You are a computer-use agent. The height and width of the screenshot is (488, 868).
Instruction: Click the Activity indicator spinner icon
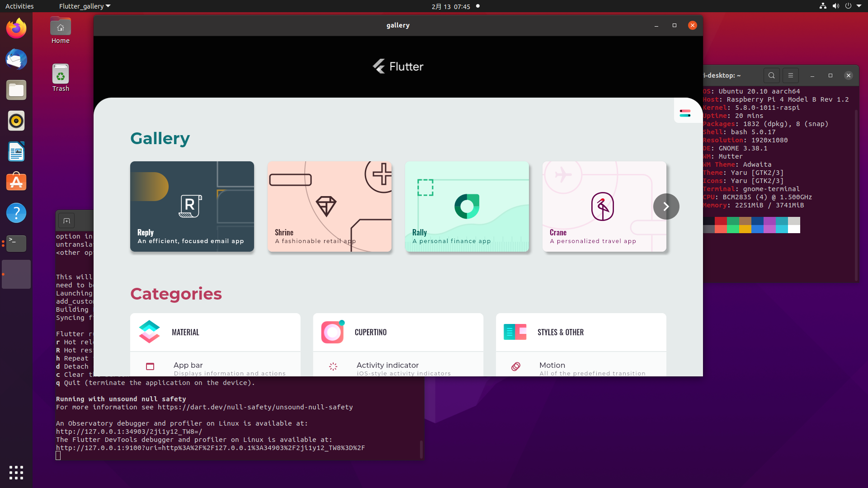click(x=333, y=366)
